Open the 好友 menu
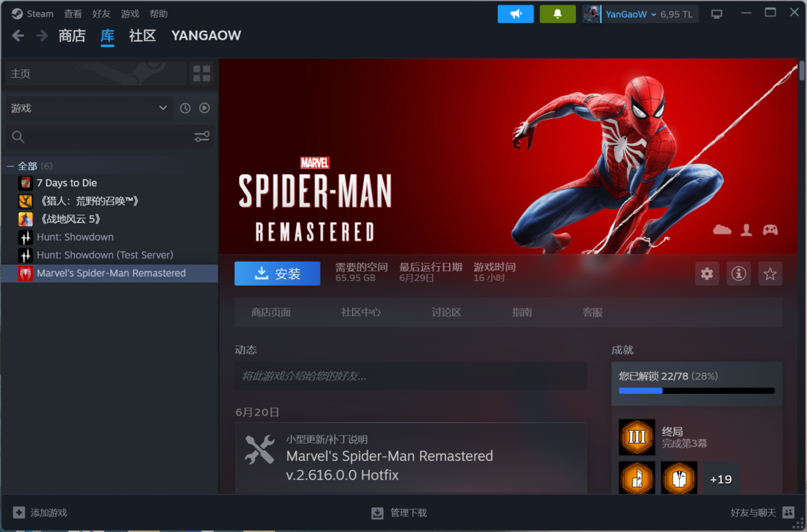This screenshot has width=807, height=532. pos(102,14)
